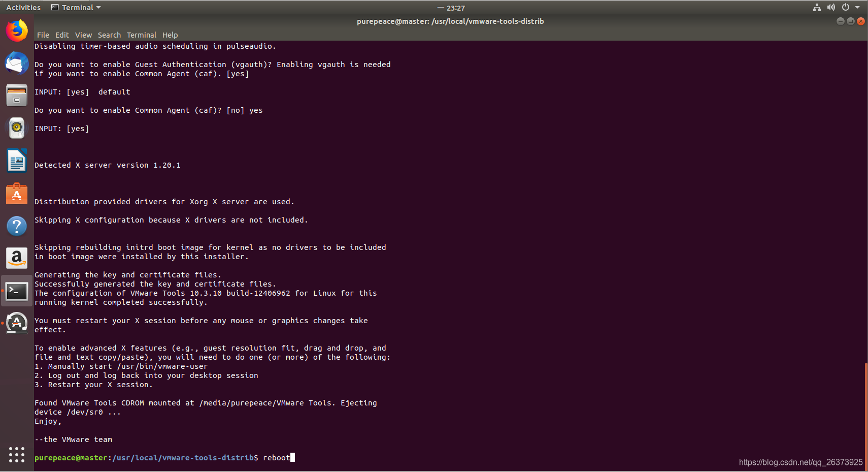Click '3. Restart your X session.' line
The image size is (868, 472).
click(94, 385)
